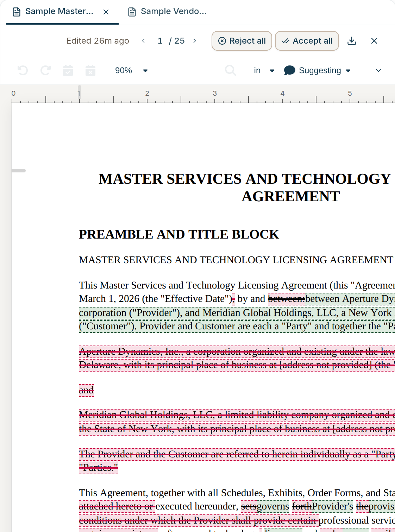Image resolution: width=395 pixels, height=532 pixels.
Task: Undo the last edit
Action: pyautogui.click(x=23, y=70)
